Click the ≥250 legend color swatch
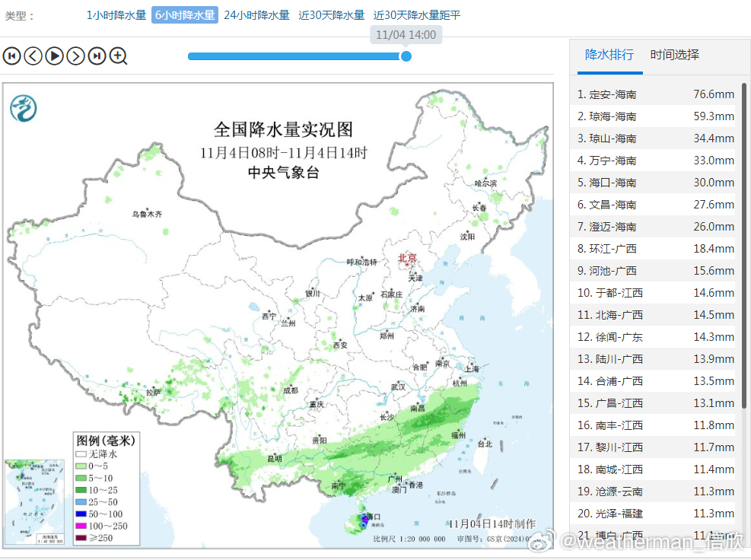The width and height of the screenshot is (751, 560). tap(80, 537)
